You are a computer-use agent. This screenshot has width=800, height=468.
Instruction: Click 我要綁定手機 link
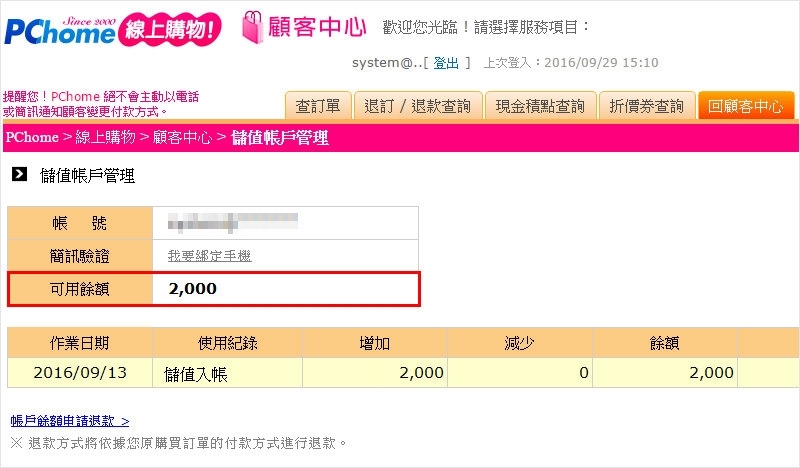210,256
